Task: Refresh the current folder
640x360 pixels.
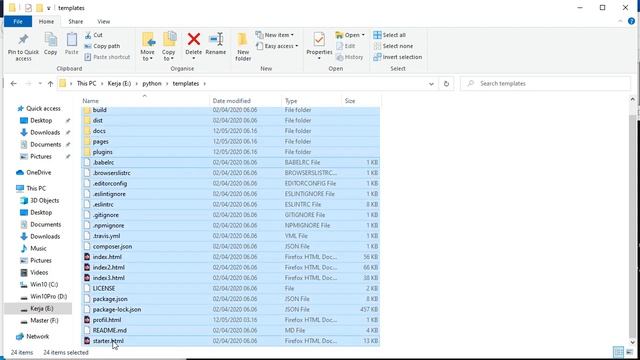Action: point(446,84)
